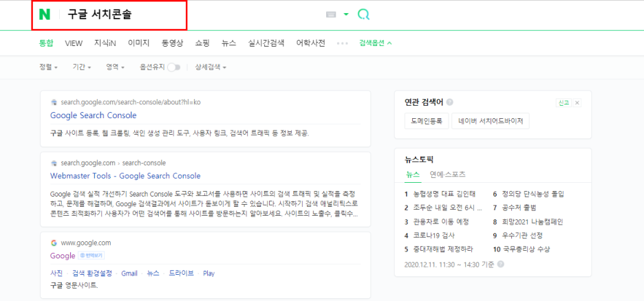
Task: Open the on-screen keyboard icon
Action: pyautogui.click(x=331, y=14)
